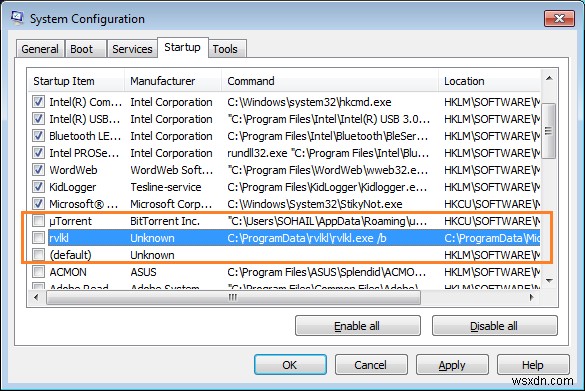
Task: Close the System Configuration window
Action: (x=559, y=18)
